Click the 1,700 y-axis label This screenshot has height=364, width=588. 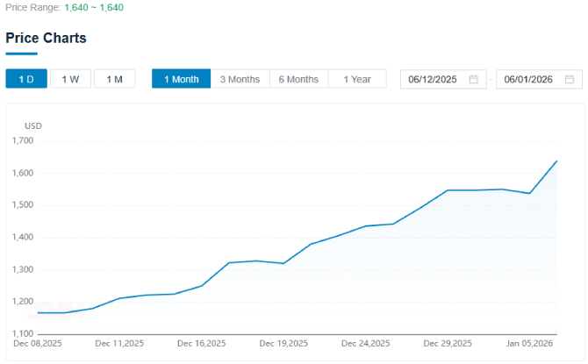coord(22,140)
